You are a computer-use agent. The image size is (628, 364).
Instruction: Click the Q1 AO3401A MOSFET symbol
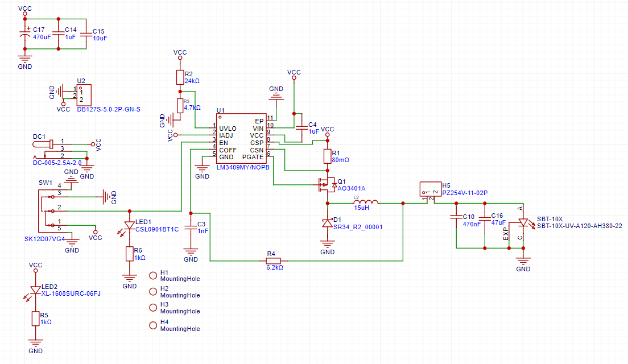click(x=327, y=184)
